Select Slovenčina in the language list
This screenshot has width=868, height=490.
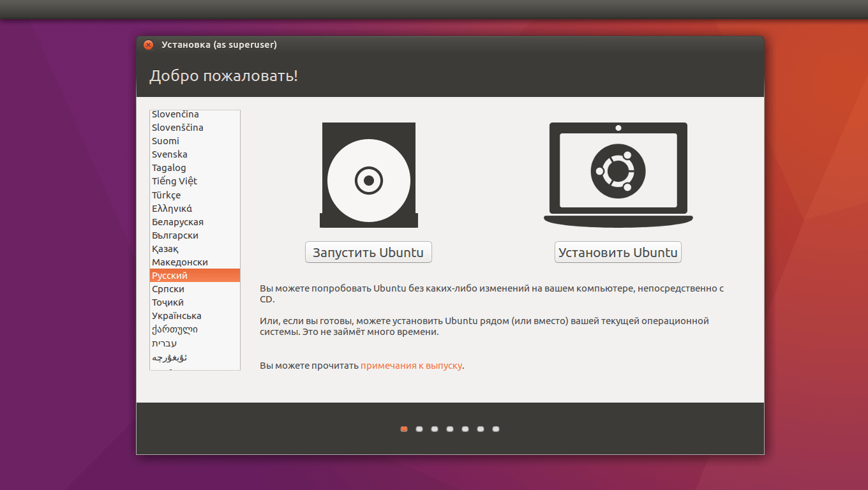[195, 114]
